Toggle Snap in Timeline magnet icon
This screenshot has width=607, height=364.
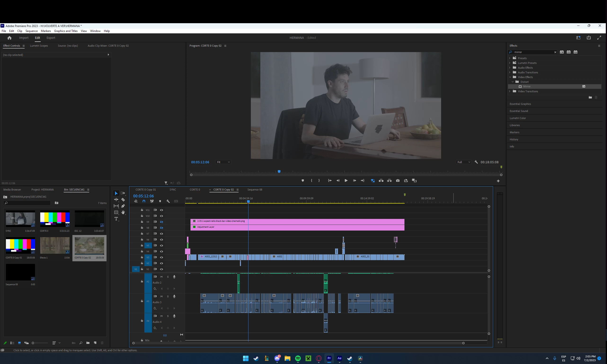[144, 201]
